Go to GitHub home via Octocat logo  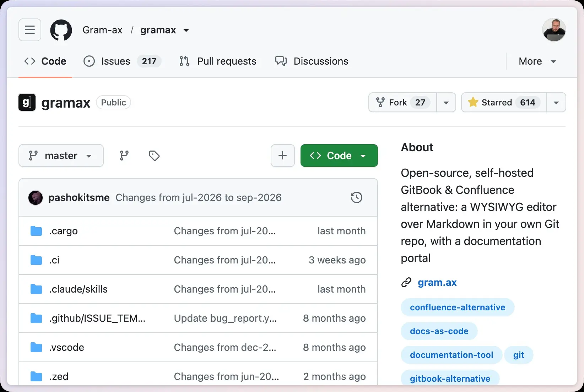click(61, 30)
